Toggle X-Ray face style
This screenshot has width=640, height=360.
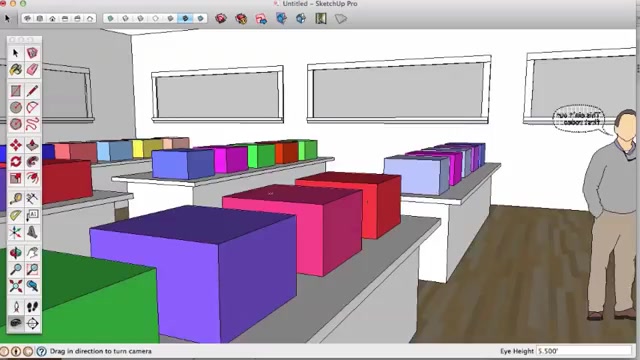click(x=111, y=18)
